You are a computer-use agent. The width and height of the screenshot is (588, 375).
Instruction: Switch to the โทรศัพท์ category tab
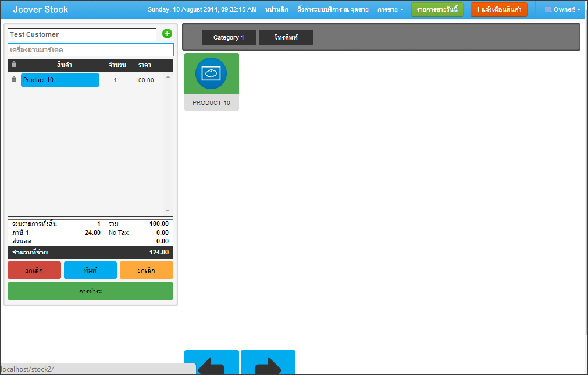pos(286,37)
